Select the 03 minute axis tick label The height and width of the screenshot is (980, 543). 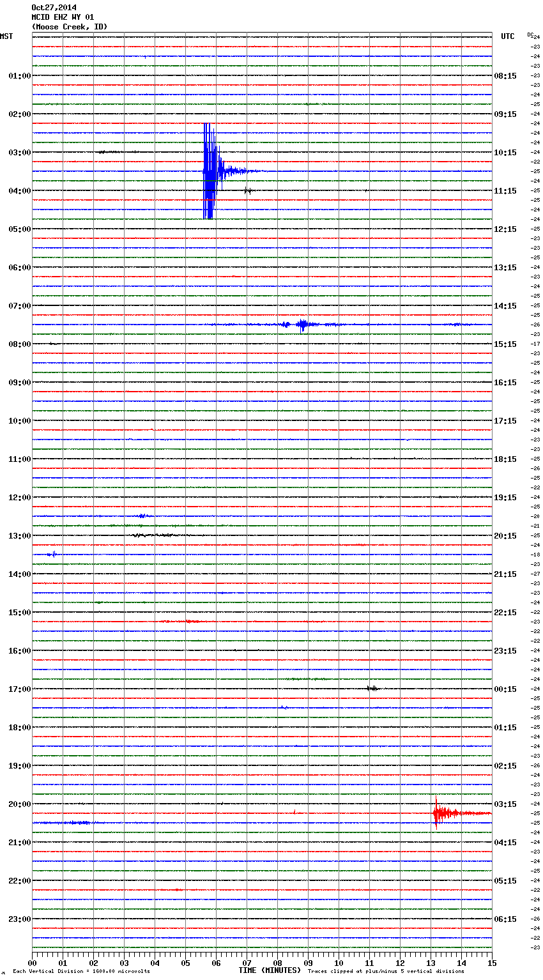coord(124,963)
